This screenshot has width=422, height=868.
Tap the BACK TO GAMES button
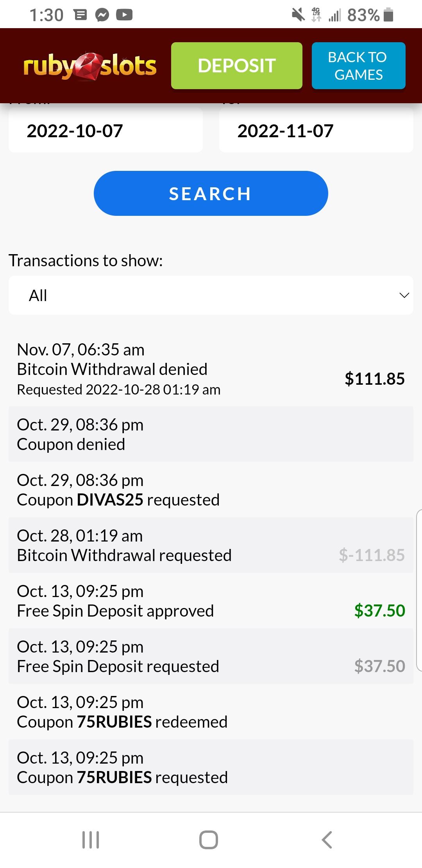358,66
